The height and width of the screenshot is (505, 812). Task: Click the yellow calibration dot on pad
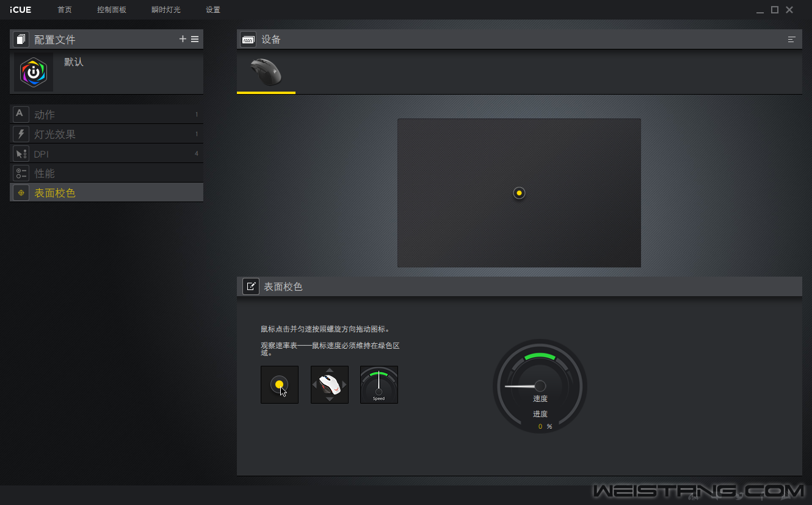point(519,193)
